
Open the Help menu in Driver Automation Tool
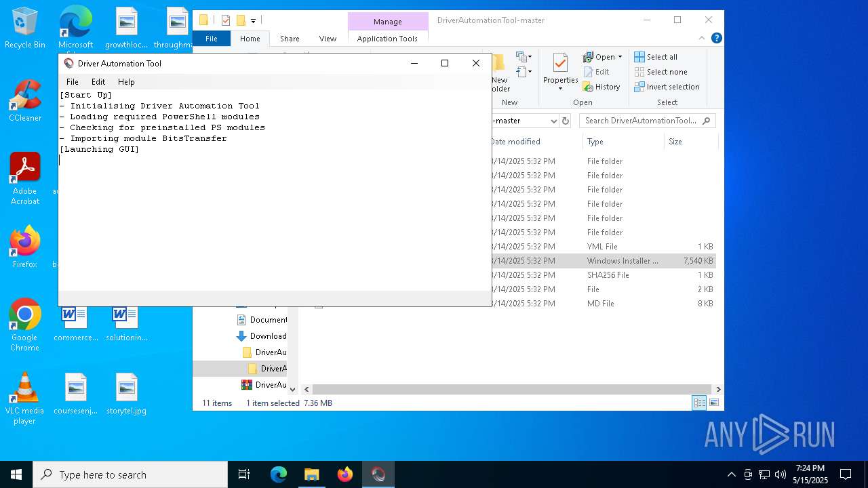coord(126,81)
